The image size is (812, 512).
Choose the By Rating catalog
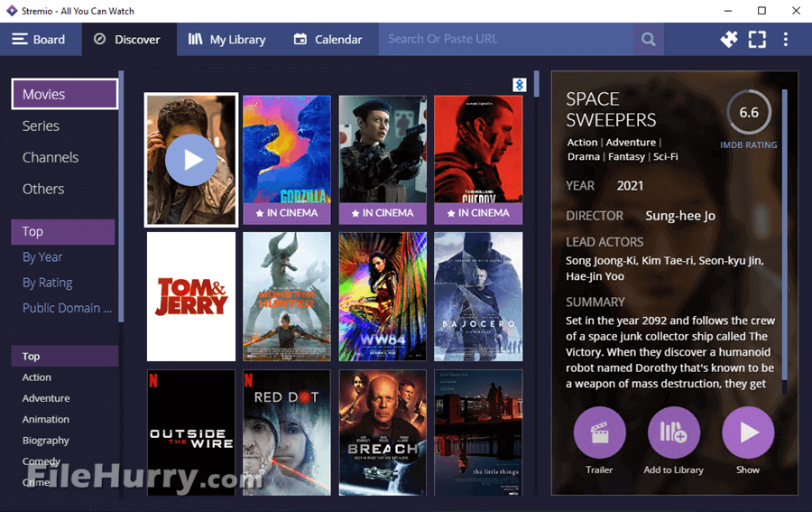tap(47, 283)
